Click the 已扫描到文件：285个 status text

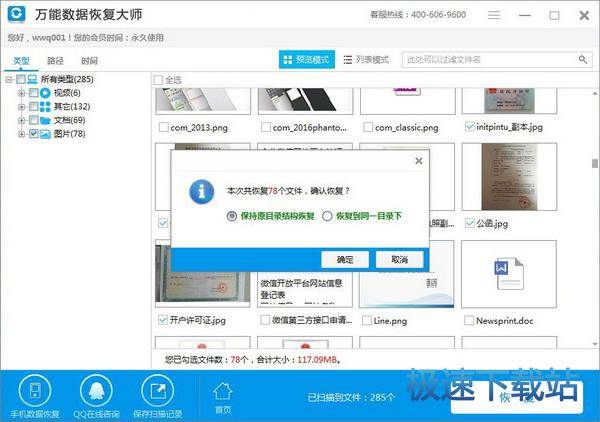tap(351, 397)
